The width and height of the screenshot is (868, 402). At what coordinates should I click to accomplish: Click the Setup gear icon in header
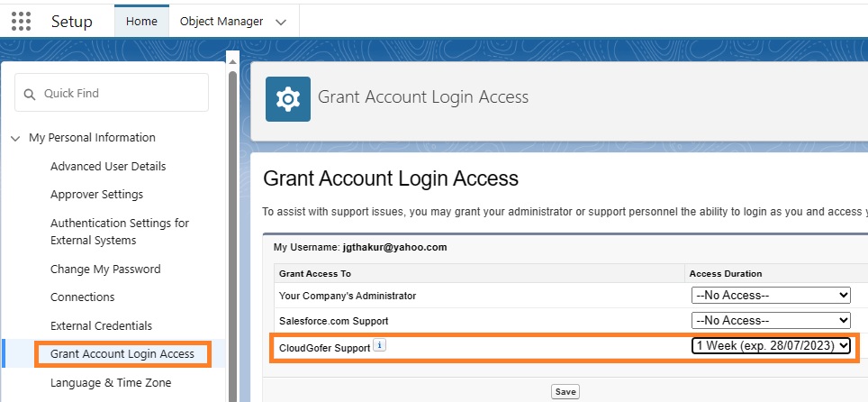coord(288,99)
